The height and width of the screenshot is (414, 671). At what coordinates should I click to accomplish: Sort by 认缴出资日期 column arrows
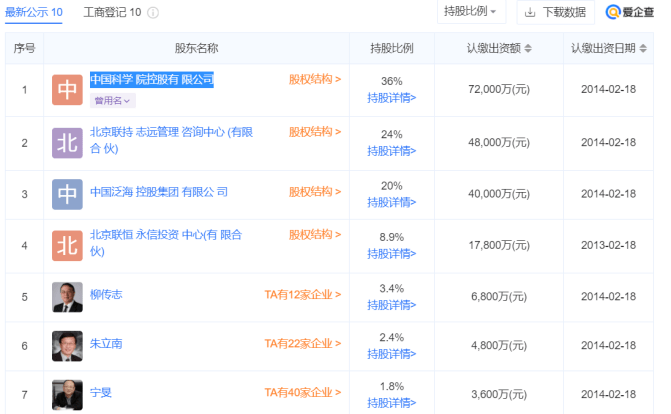[x=643, y=48]
